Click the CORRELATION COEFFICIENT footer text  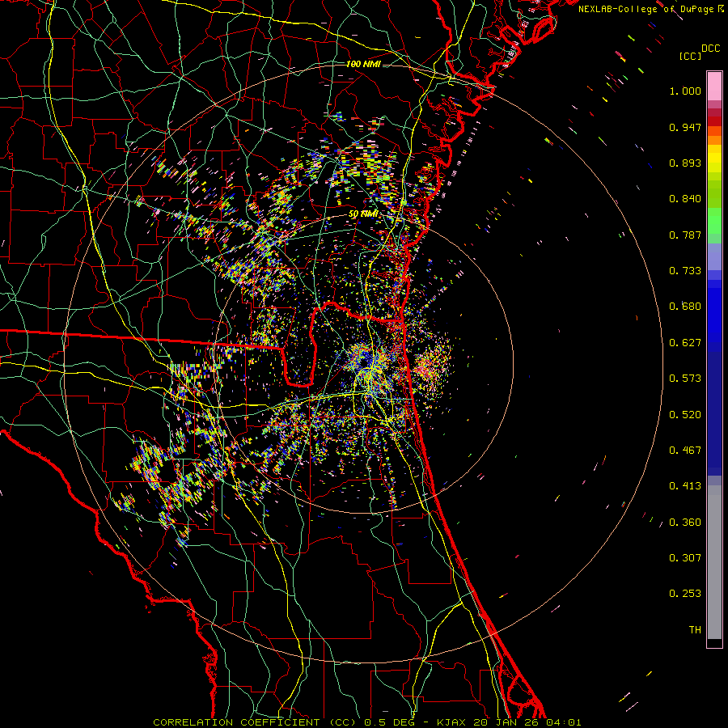pos(236,722)
